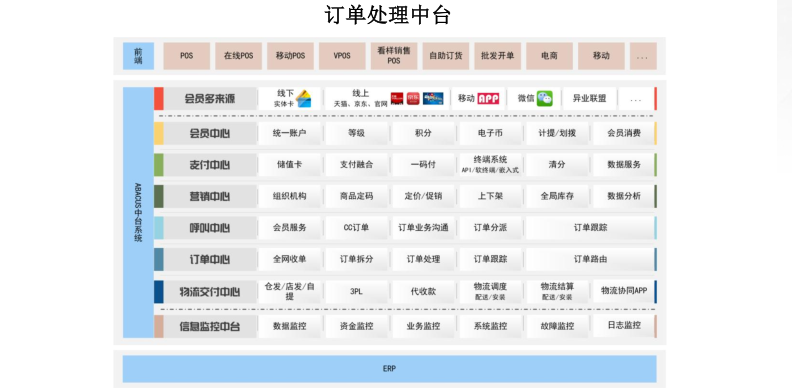The image size is (792, 389).
Task: Click the 会员多来源 row header
Action: (210, 99)
